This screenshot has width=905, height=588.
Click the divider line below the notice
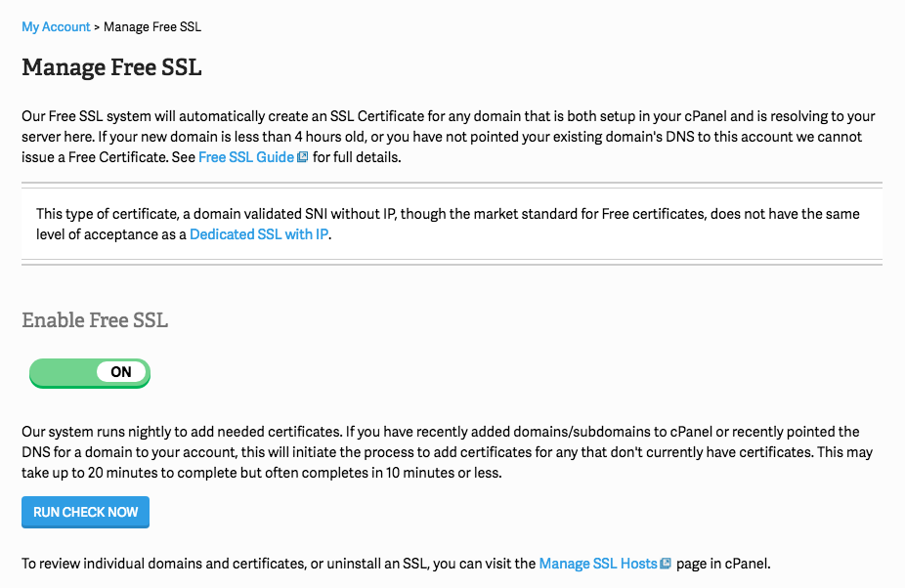coord(452,263)
